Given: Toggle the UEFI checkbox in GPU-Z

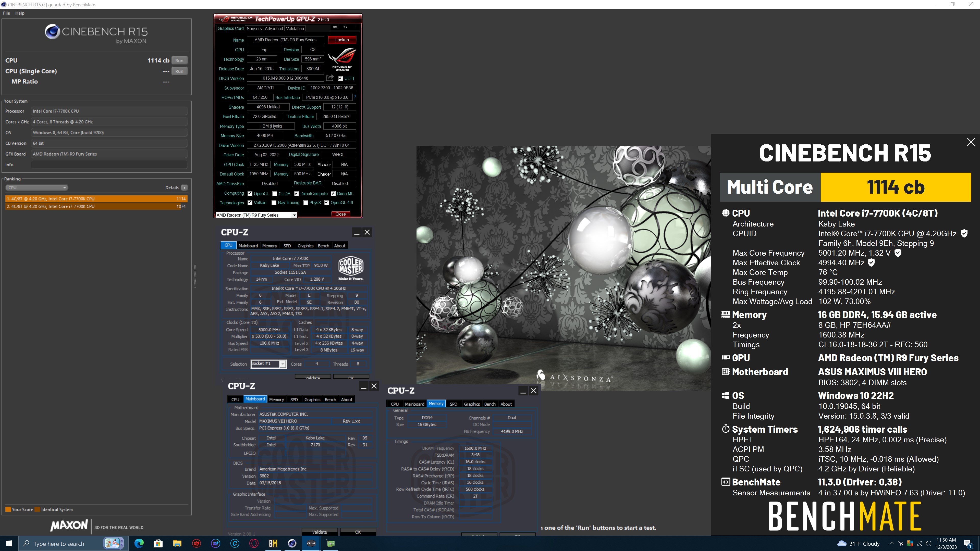Looking at the screenshot, I should click(340, 78).
